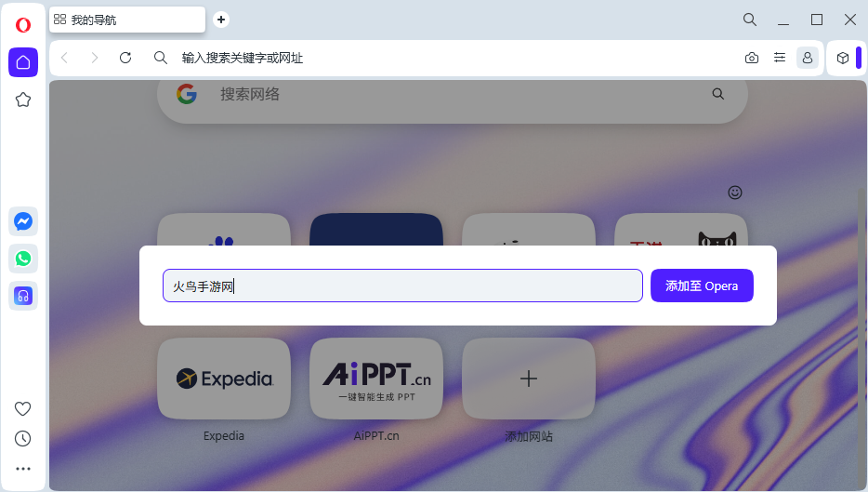Go back to the previous page

(65, 58)
